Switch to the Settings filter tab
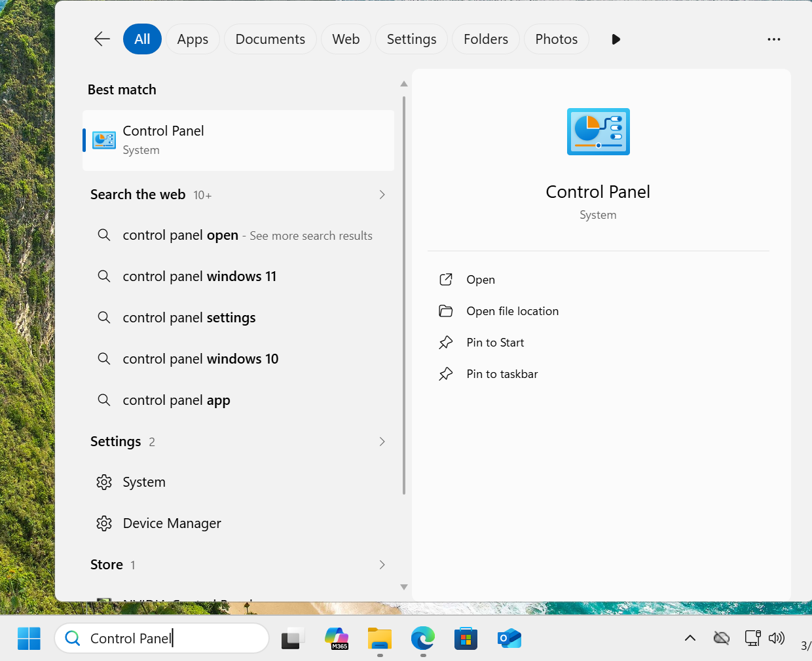 (411, 39)
